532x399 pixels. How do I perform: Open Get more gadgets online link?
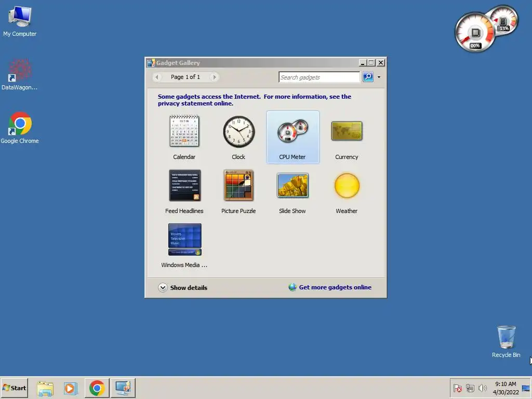click(335, 287)
